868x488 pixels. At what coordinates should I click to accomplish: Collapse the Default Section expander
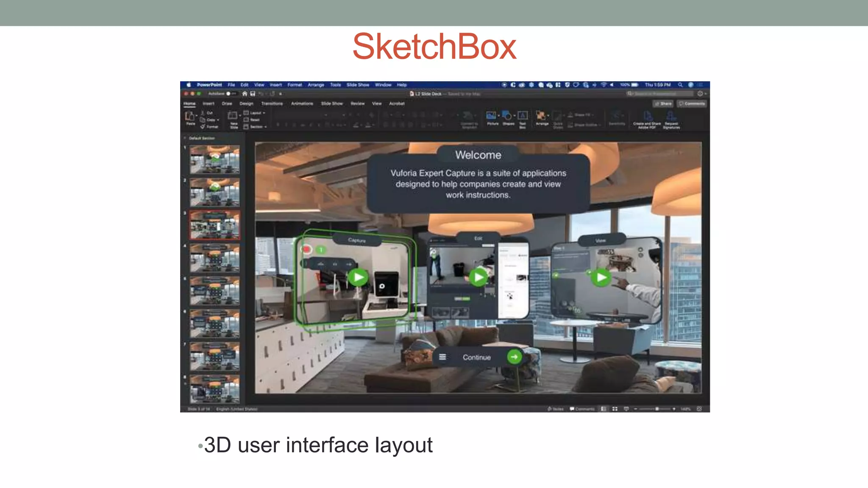(x=185, y=138)
